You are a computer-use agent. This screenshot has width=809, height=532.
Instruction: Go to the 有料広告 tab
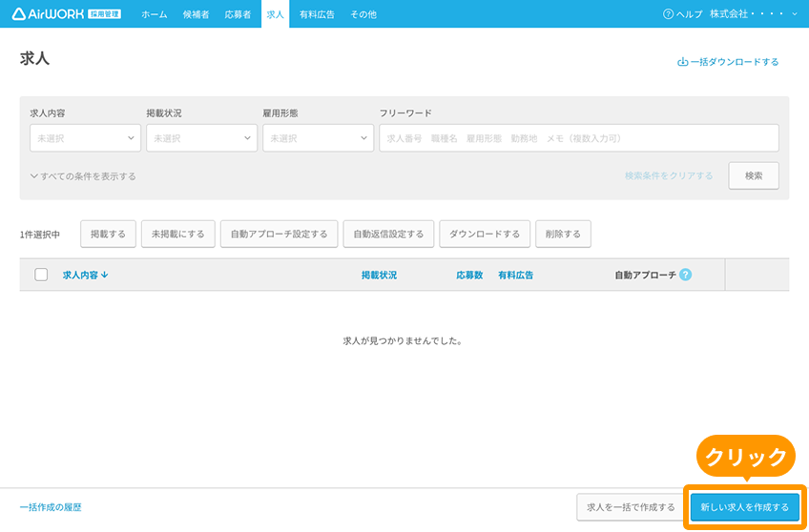[x=317, y=14]
